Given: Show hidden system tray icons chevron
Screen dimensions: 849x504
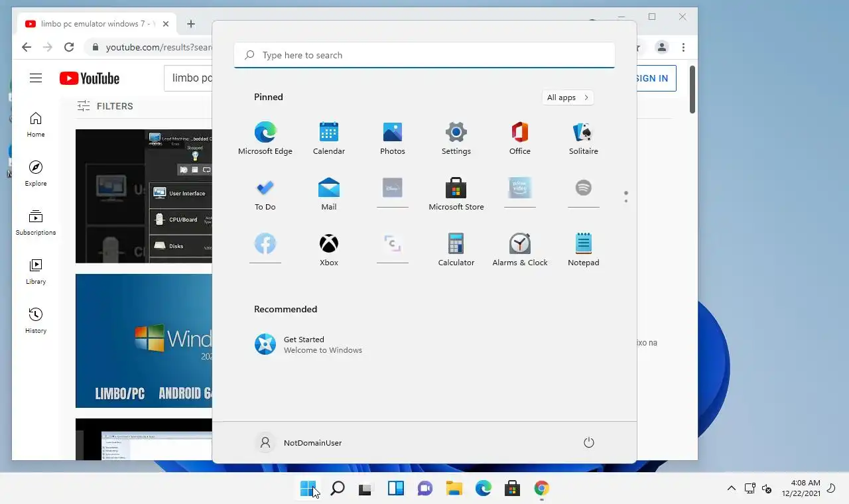Looking at the screenshot, I should pos(732,489).
